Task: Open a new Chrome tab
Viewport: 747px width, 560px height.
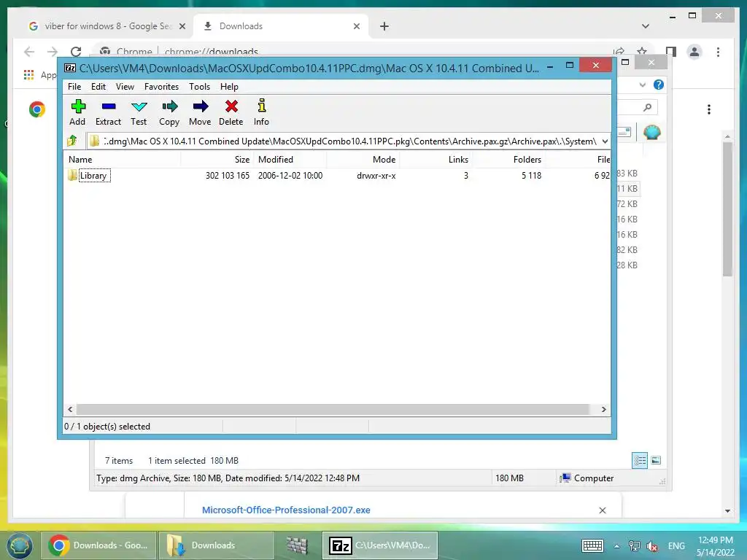Action: point(384,26)
